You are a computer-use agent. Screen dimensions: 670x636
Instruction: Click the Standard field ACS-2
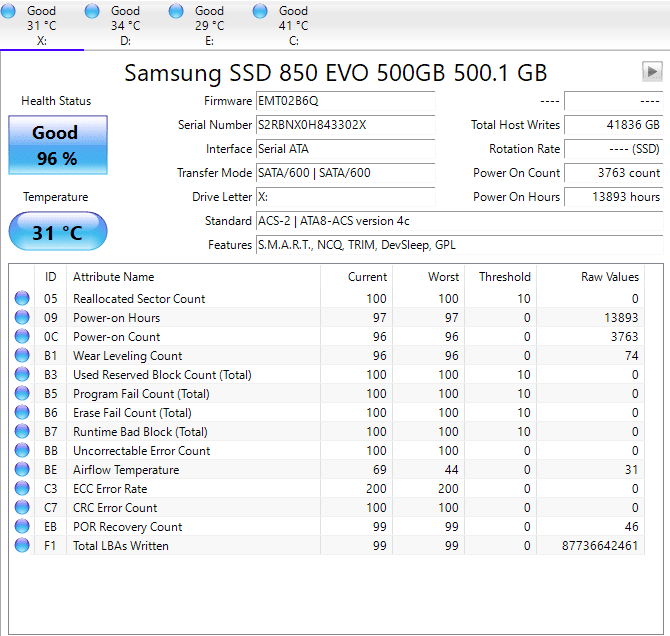click(x=459, y=221)
